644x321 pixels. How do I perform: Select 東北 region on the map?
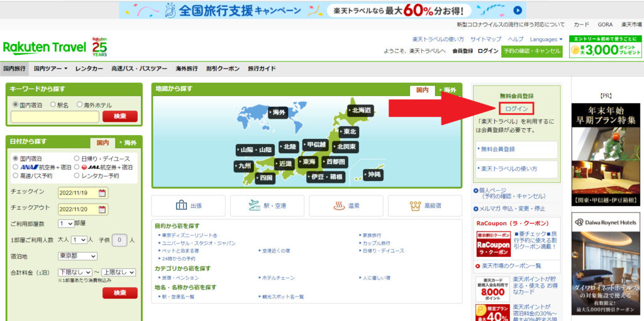348,132
